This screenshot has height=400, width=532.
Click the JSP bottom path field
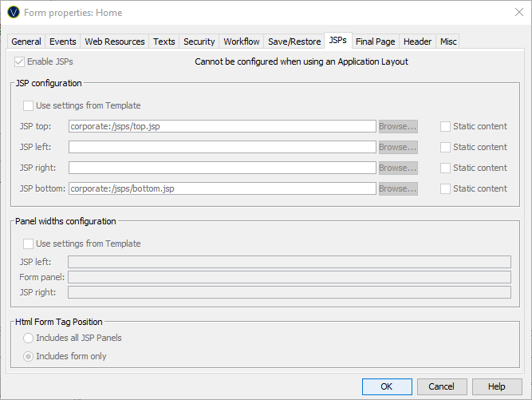point(222,188)
